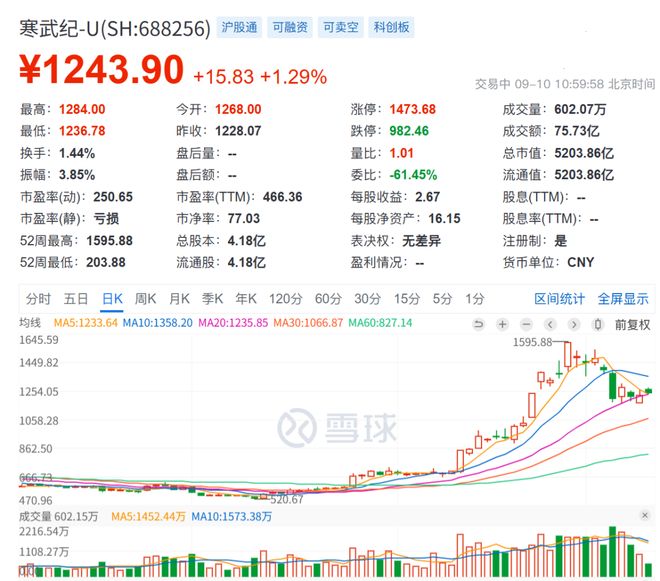Viewport: 660px width, 581px height.
Task: Move chart left with arrow icon
Action: click(x=550, y=324)
